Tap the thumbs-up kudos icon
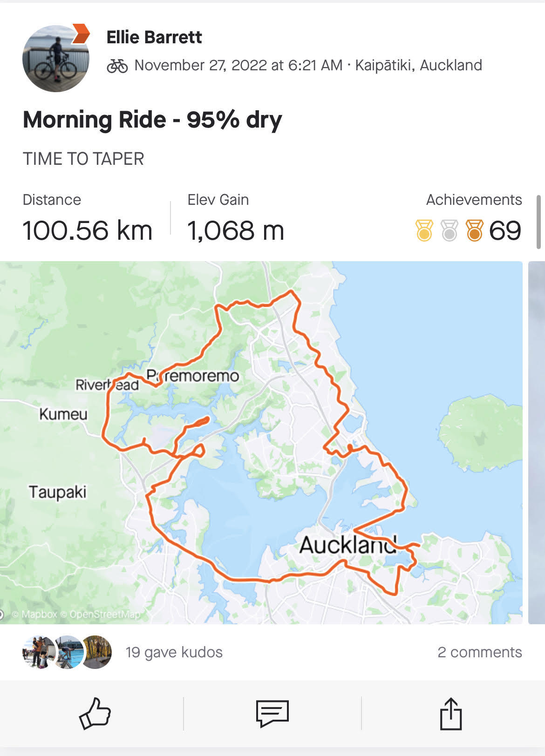The height and width of the screenshot is (756, 545). [95, 713]
